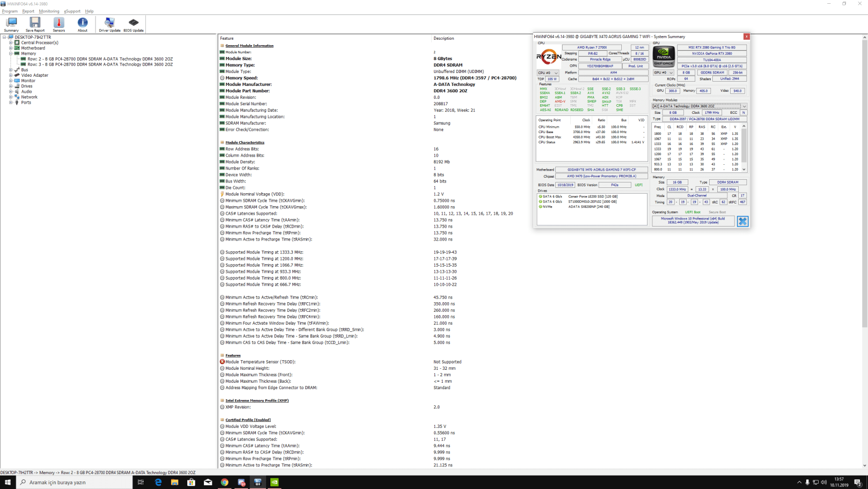The image size is (868, 489).
Task: Click the AMD Ryzen 7 2700X name field
Action: point(592,47)
